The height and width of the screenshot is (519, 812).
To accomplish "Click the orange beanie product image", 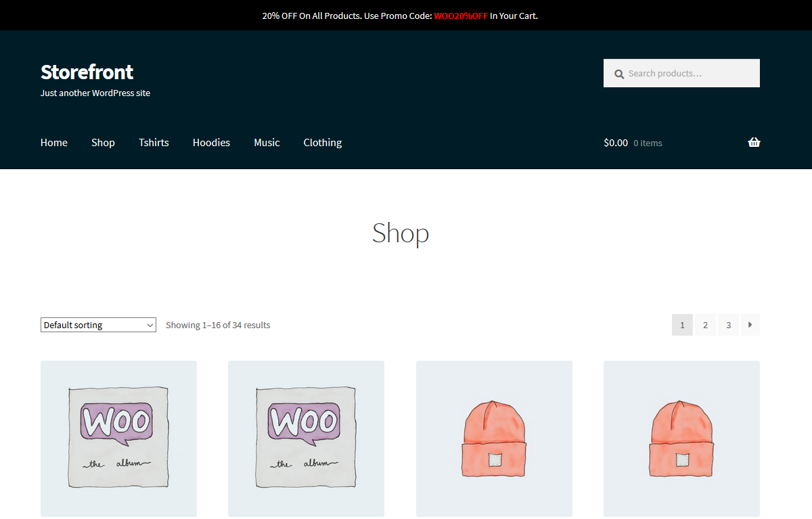I will 494,438.
